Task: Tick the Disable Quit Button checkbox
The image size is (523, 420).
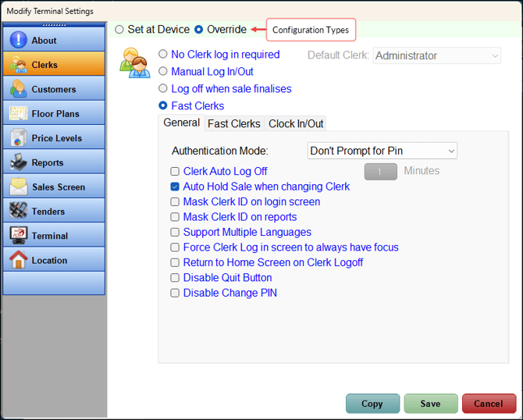Action: coord(175,278)
